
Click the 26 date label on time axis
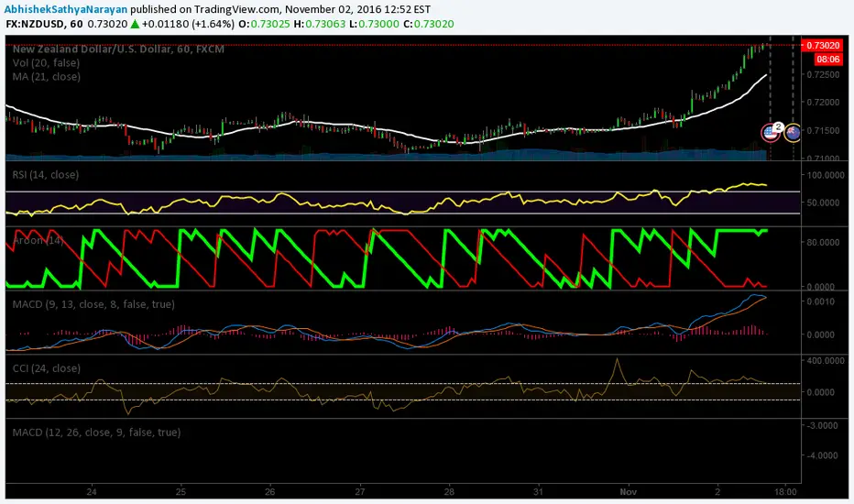click(270, 491)
